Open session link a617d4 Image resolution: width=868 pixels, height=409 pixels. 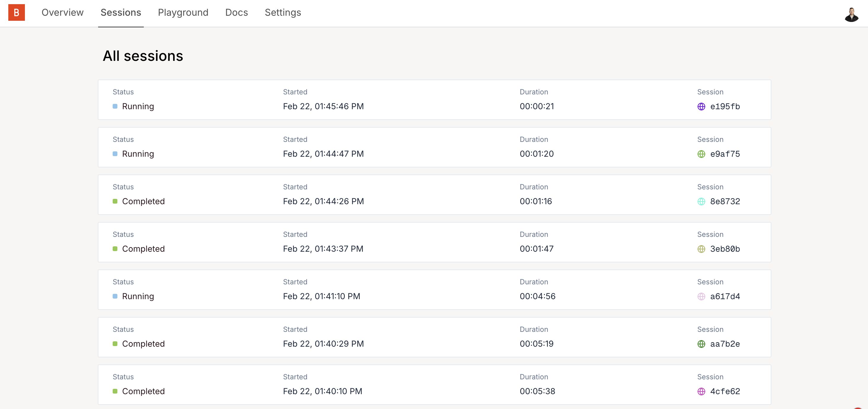[x=725, y=297]
